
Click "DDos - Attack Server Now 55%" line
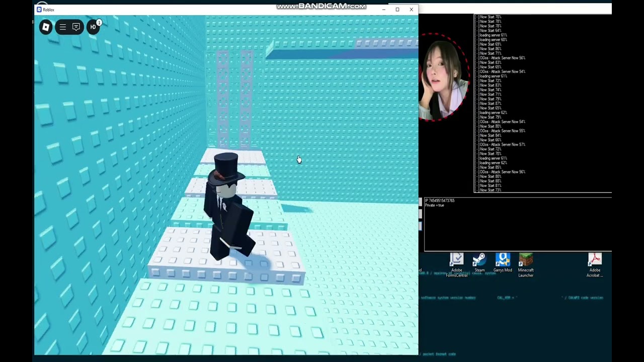tap(501, 131)
